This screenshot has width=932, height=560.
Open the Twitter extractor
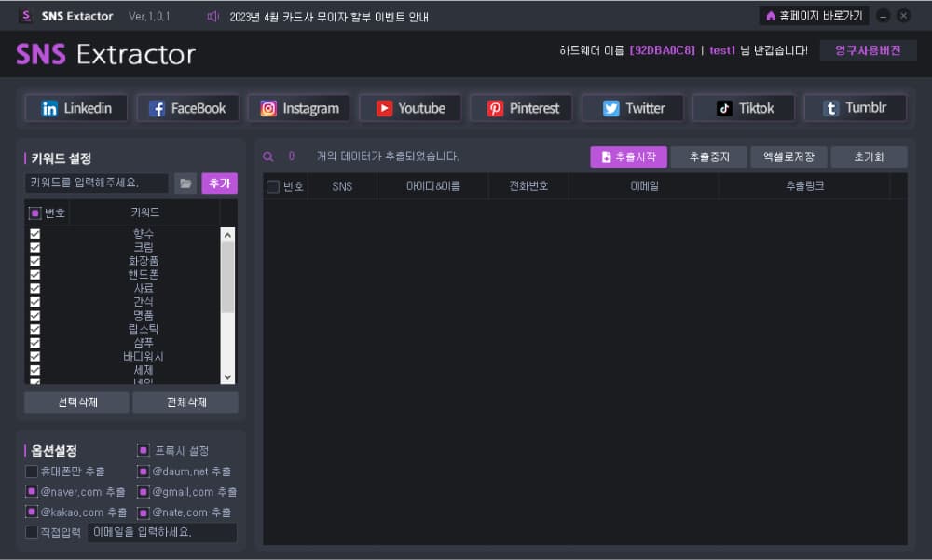(x=633, y=108)
